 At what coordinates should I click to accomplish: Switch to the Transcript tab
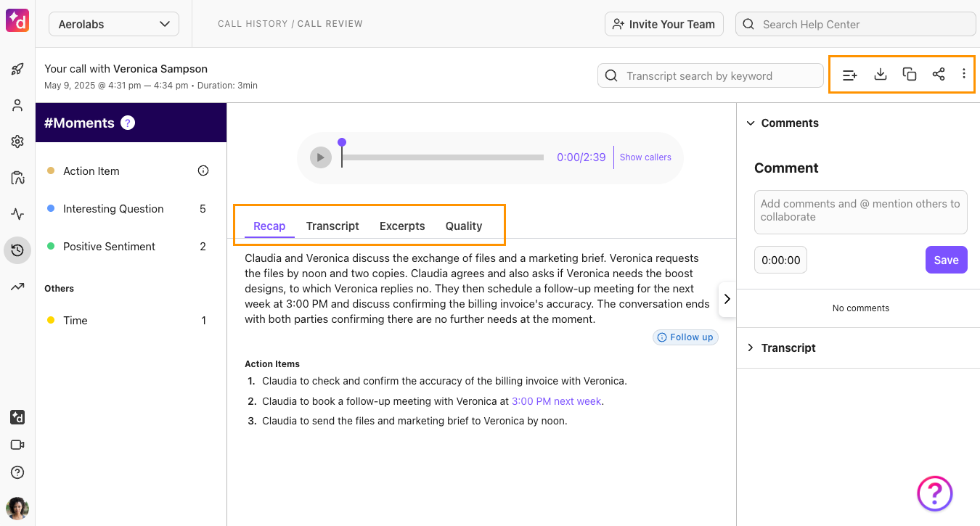point(332,226)
